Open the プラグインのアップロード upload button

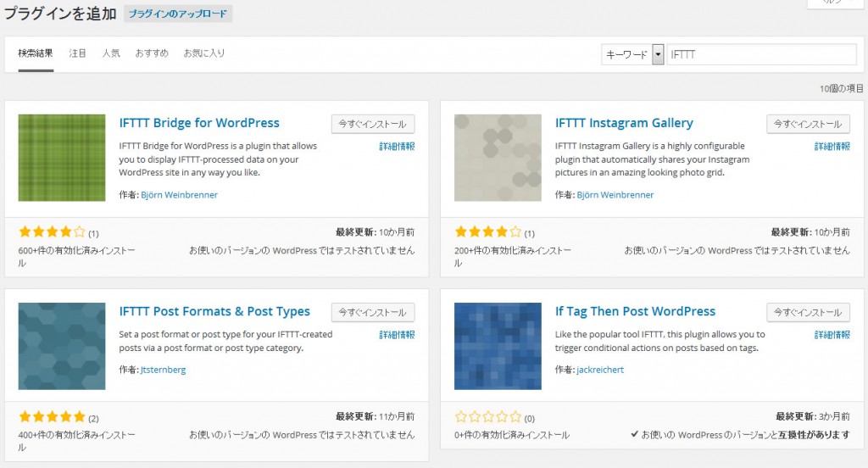178,14
